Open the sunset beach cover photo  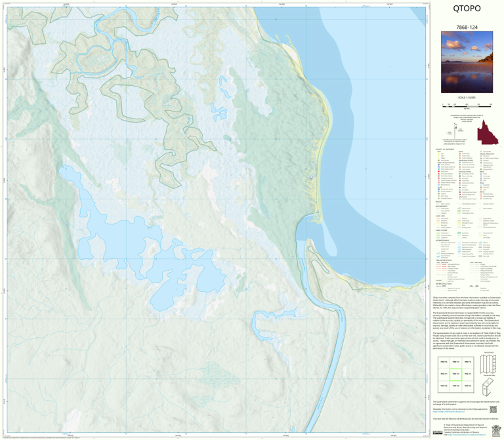tap(467, 62)
